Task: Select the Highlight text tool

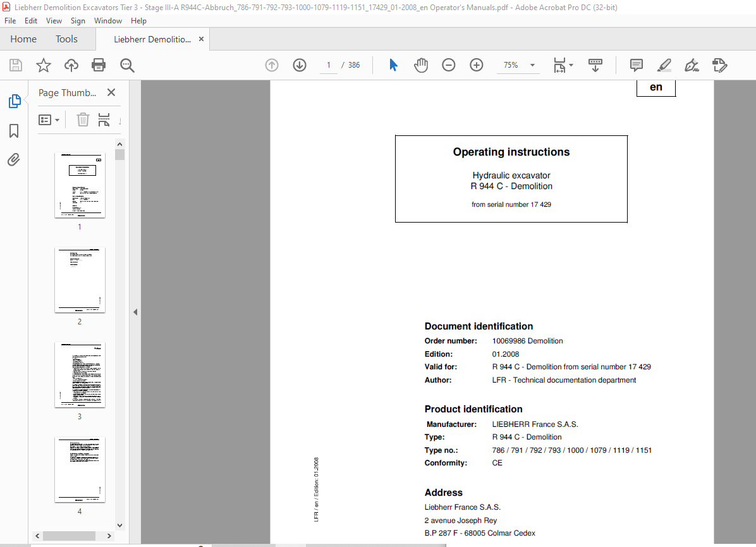Action: click(664, 65)
